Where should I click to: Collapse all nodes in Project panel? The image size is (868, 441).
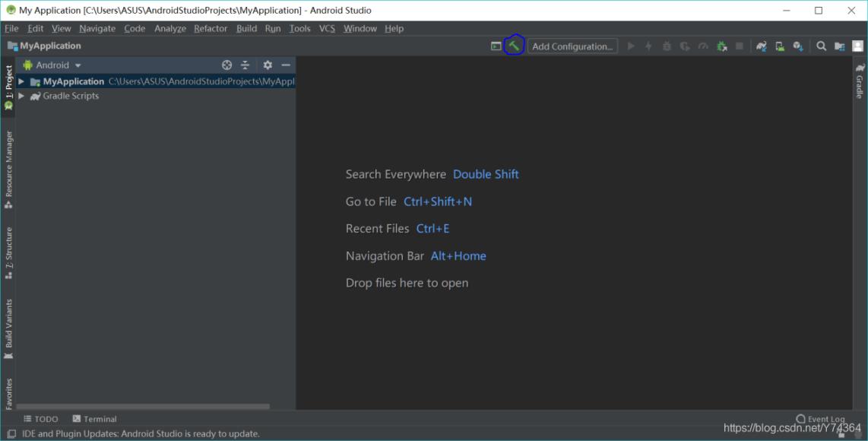click(246, 65)
